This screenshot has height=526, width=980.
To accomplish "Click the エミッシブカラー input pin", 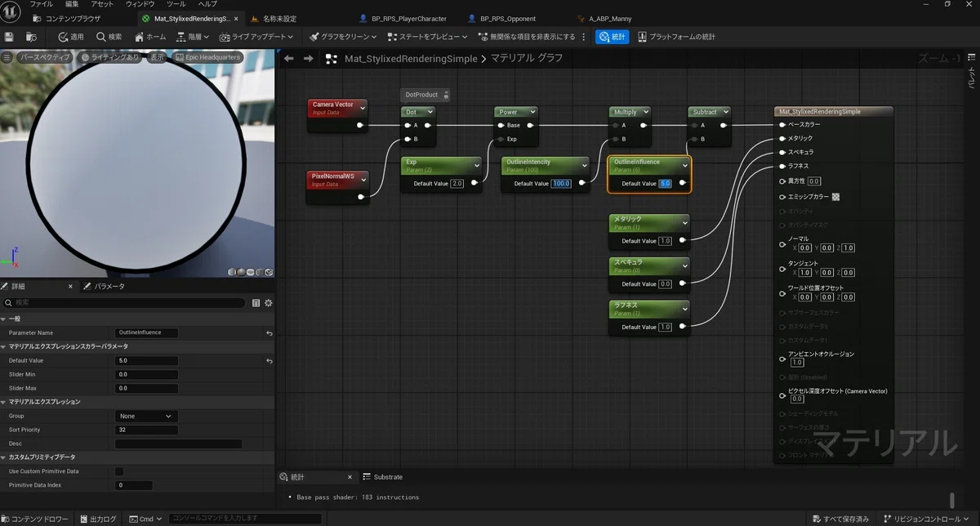I will pyautogui.click(x=782, y=197).
